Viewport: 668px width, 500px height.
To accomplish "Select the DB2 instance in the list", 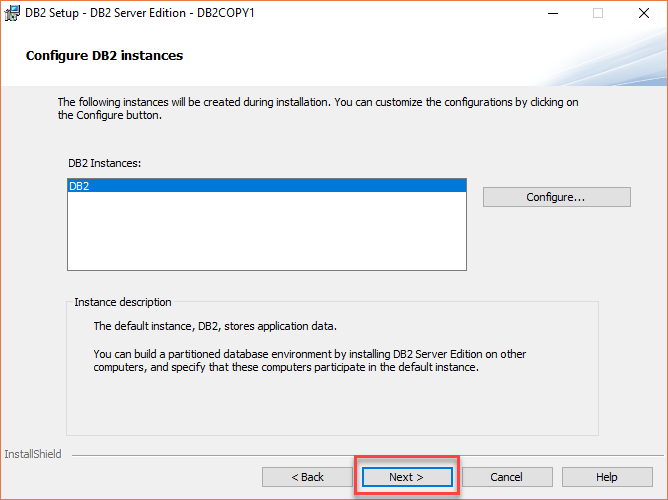I will pos(267,186).
